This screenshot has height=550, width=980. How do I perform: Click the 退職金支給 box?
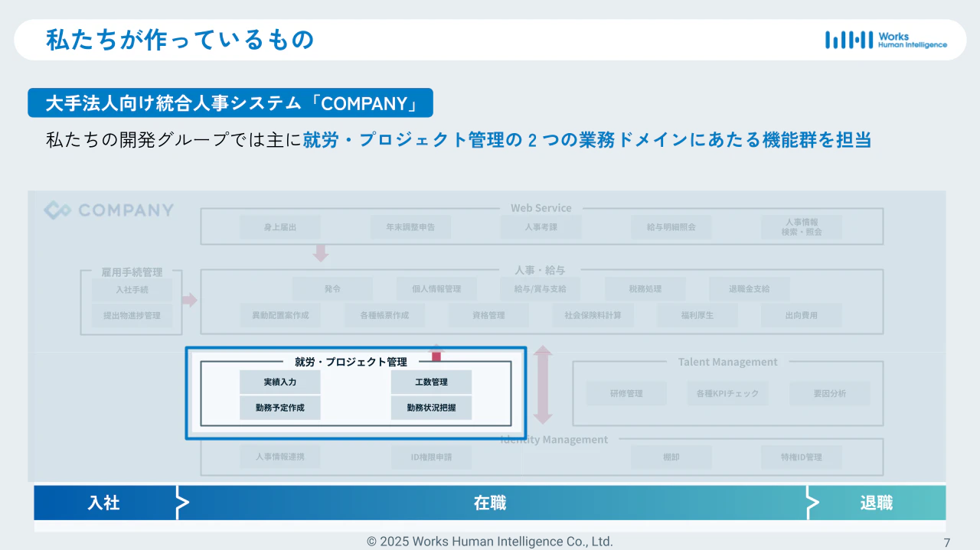click(749, 289)
